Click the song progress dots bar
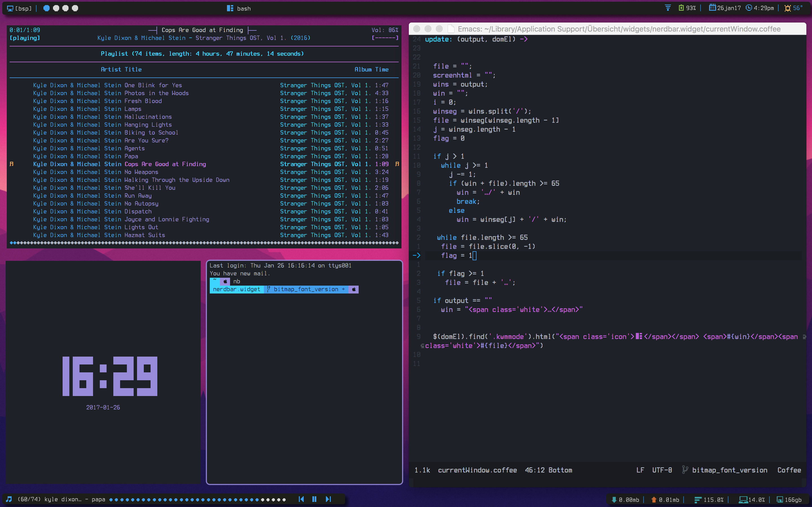 197,500
